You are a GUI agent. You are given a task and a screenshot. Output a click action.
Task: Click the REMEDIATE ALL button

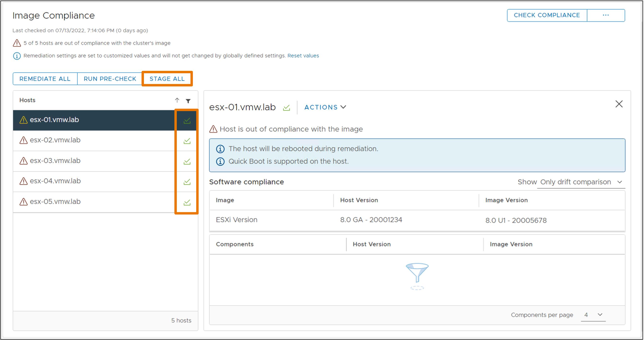click(x=45, y=79)
